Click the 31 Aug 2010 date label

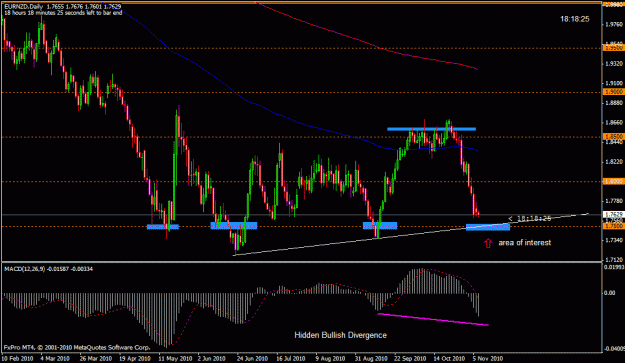pyautogui.click(x=371, y=358)
